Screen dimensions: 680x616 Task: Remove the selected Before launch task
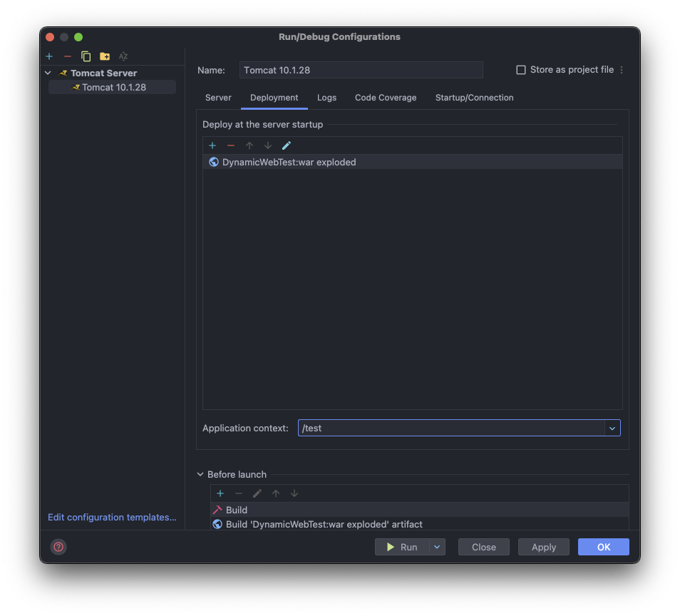pos(239,493)
